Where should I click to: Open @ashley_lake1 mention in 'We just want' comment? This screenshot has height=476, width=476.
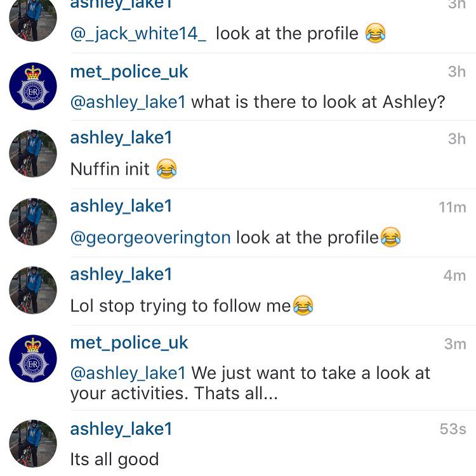tap(128, 373)
